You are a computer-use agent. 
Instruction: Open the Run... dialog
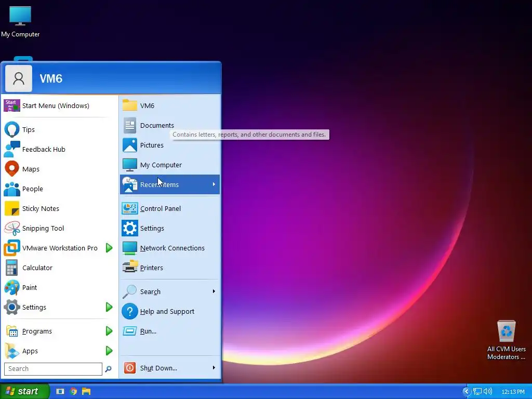tap(170, 331)
